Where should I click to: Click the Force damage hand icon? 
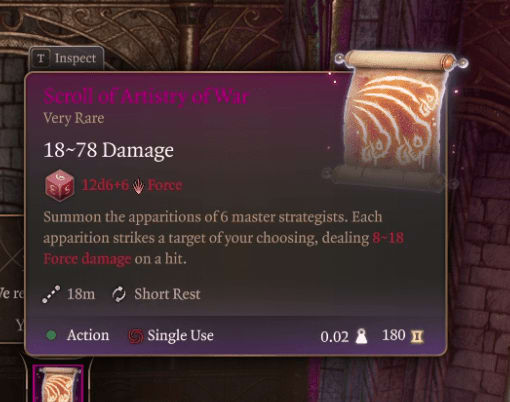coord(138,186)
